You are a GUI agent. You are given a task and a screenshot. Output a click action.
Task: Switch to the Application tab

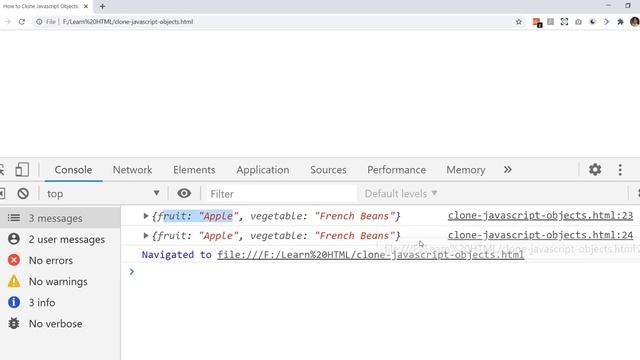coord(262,169)
